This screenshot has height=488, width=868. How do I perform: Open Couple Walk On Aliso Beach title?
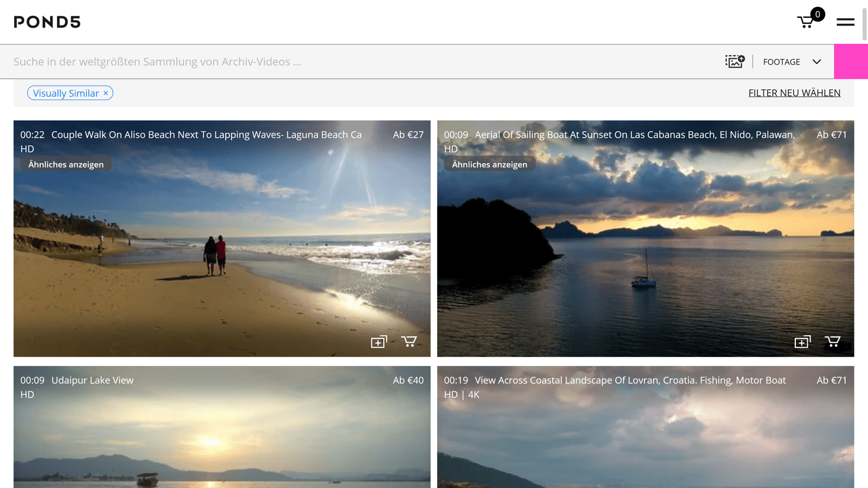[x=206, y=134]
